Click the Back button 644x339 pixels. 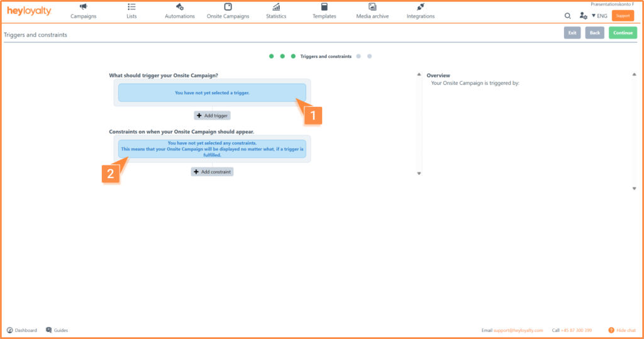point(594,33)
